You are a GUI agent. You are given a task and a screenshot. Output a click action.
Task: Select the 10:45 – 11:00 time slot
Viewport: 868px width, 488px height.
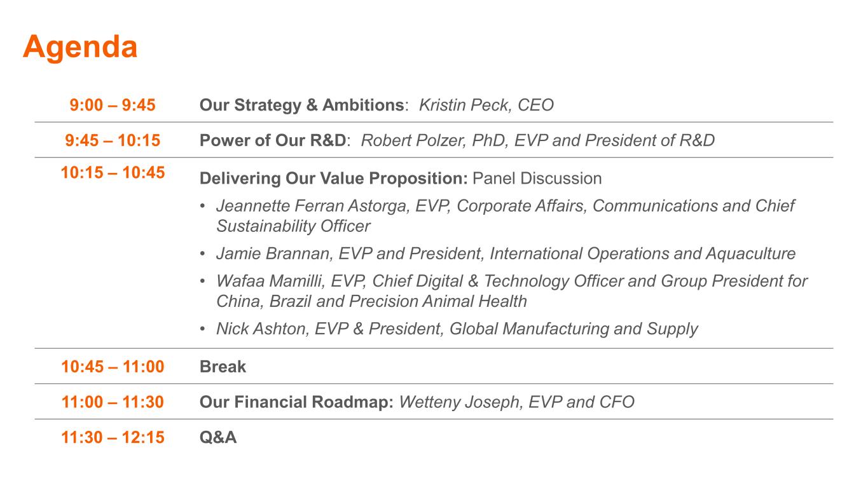(x=112, y=367)
